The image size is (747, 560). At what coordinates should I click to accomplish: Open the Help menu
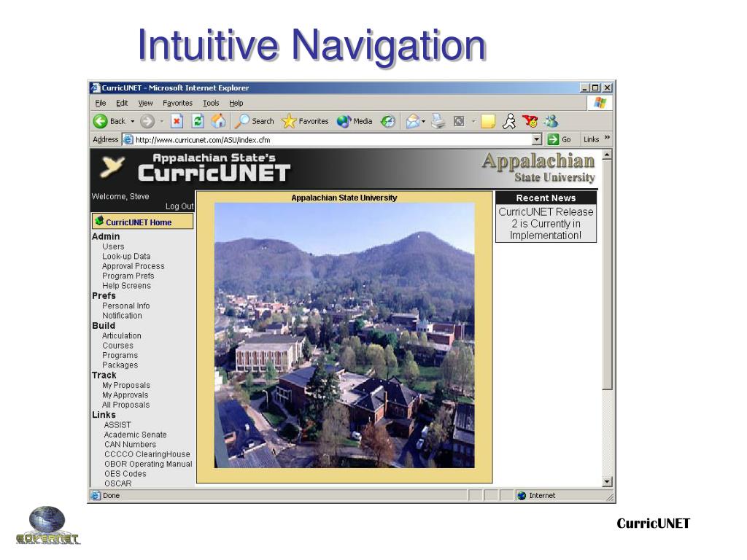click(x=236, y=103)
